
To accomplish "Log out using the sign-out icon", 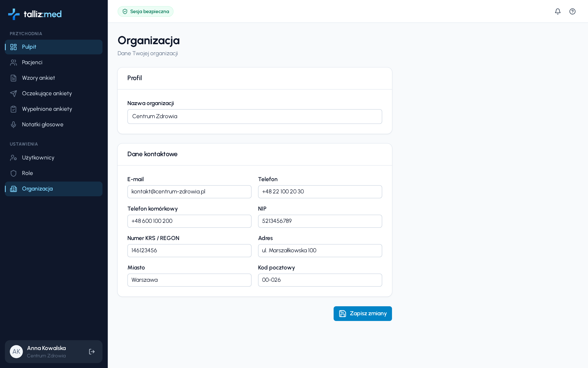I will click(92, 351).
